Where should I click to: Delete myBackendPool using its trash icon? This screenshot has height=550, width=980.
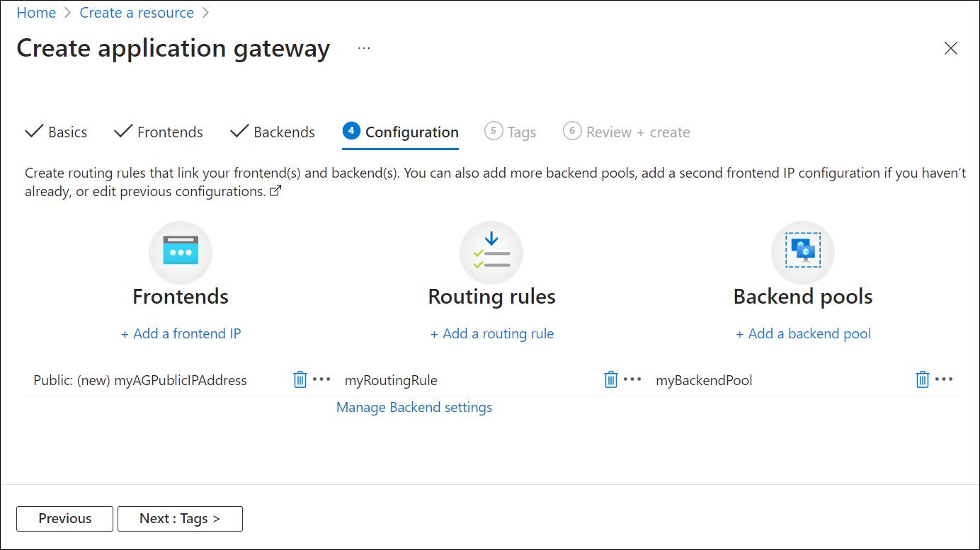922,379
